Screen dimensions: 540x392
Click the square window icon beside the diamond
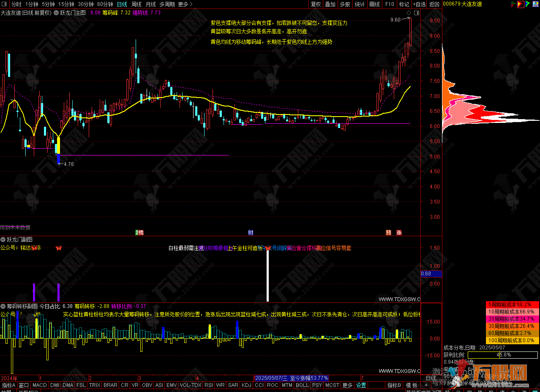[x=416, y=13]
